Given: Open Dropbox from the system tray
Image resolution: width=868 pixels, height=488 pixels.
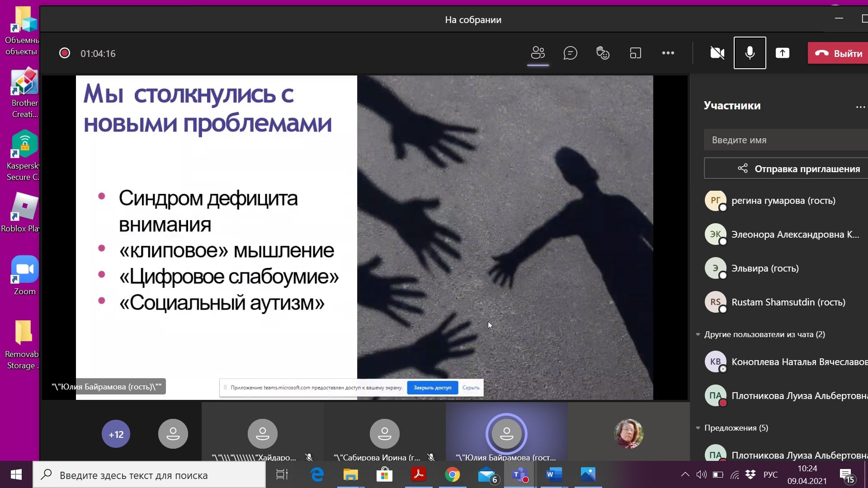Looking at the screenshot, I should [x=750, y=475].
